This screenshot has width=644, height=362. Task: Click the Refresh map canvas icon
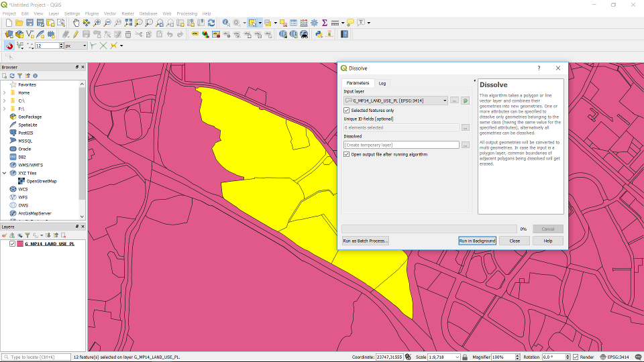[212, 23]
